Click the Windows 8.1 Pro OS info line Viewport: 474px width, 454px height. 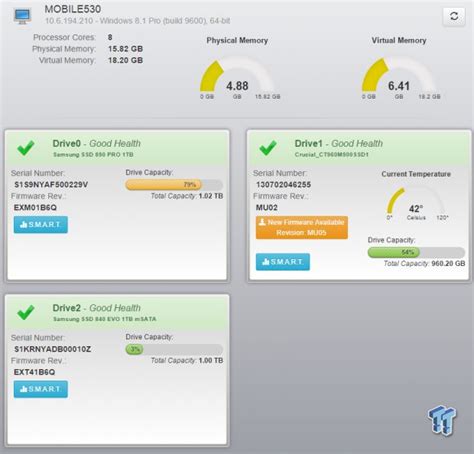pyautogui.click(x=137, y=21)
